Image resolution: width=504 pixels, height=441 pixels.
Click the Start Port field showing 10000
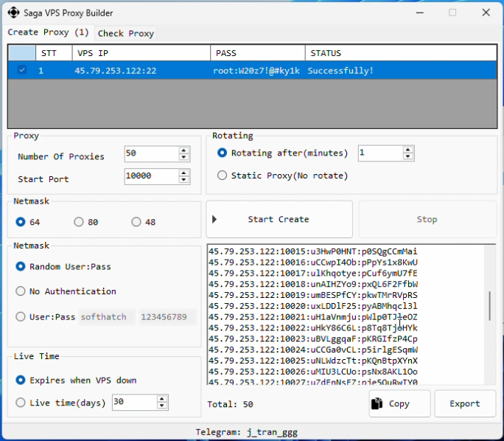click(151, 176)
